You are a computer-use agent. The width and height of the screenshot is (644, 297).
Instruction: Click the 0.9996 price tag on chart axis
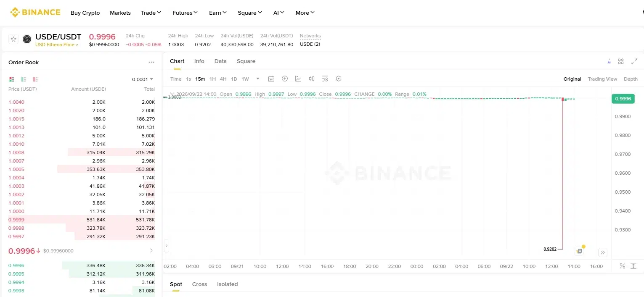(x=623, y=99)
